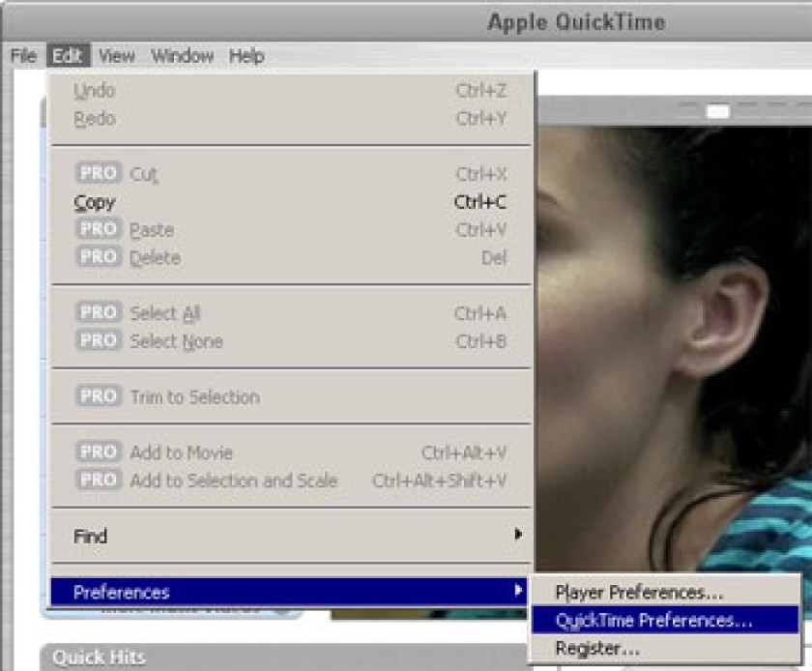This screenshot has height=671, width=812.
Task: Click the Find submenu arrow
Action: (518, 535)
